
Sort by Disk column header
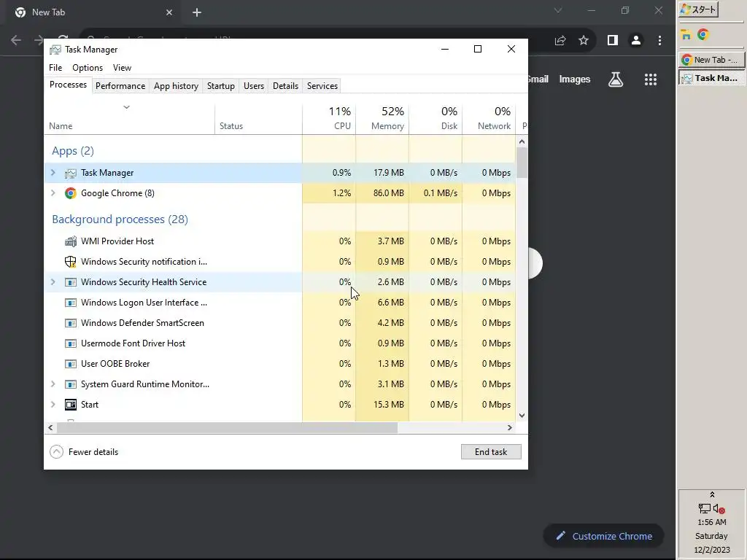point(436,119)
